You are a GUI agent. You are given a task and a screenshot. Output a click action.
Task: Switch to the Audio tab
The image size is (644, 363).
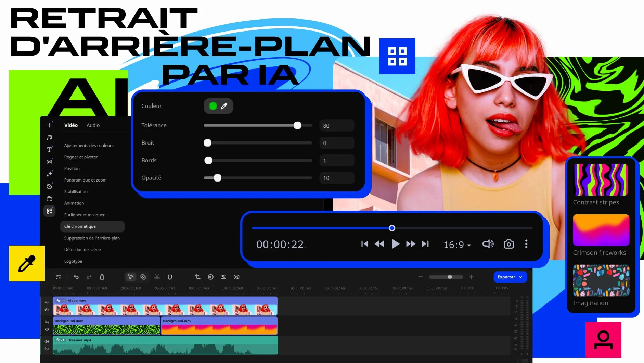point(93,125)
